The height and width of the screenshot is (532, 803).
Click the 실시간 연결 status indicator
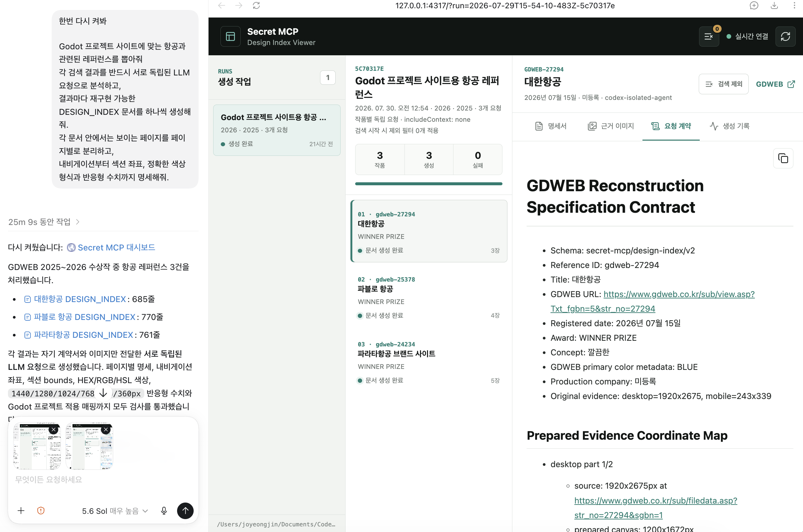pos(747,36)
